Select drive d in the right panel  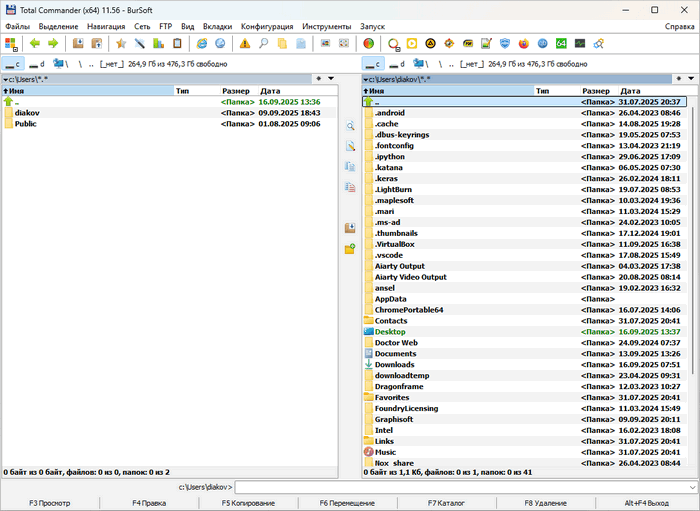click(x=397, y=64)
